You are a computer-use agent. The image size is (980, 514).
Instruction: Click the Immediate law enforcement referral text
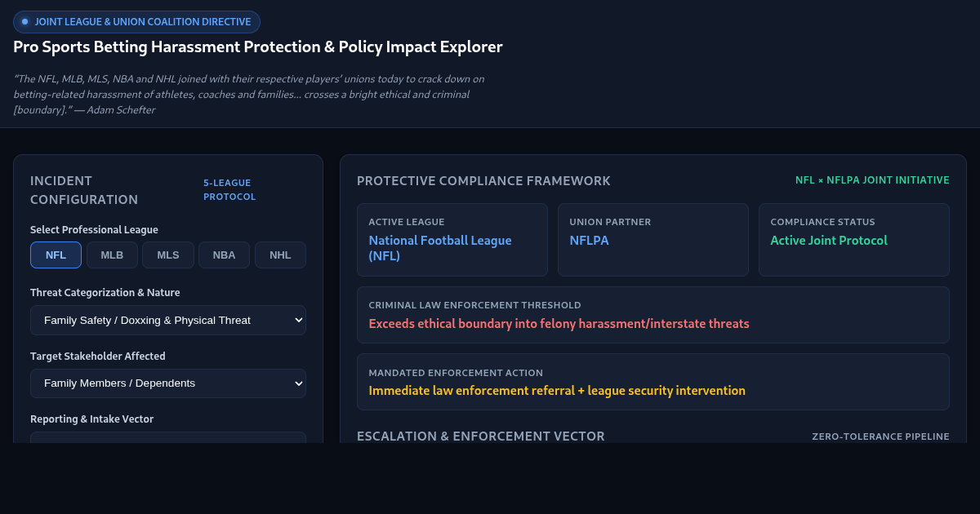click(x=557, y=391)
